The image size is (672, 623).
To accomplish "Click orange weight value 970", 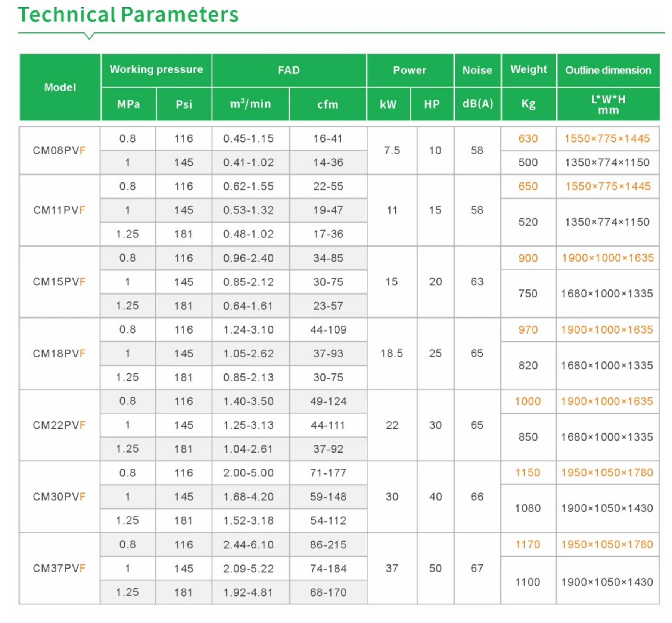I will (x=528, y=330).
